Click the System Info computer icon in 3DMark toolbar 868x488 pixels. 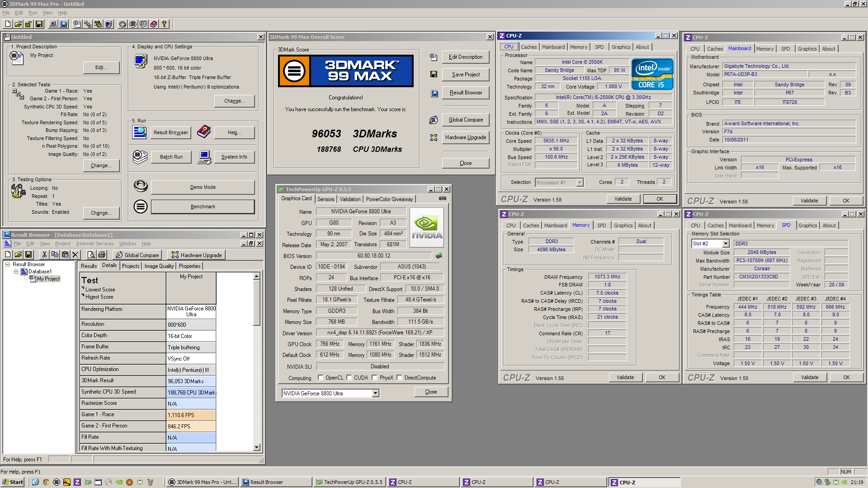(53, 24)
